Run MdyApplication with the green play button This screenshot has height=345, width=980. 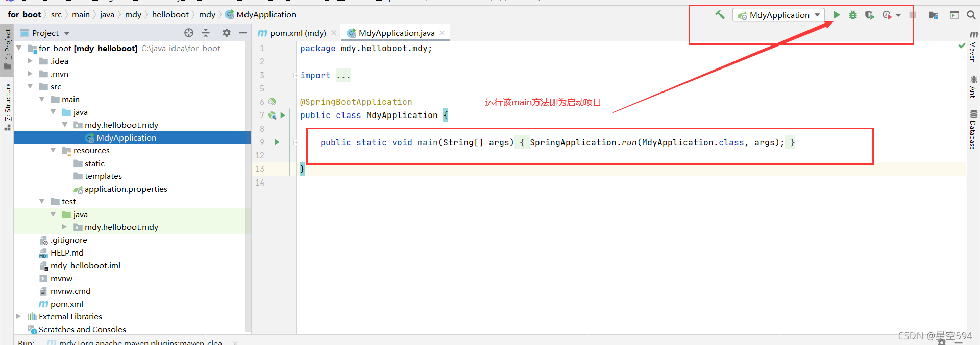click(x=837, y=15)
